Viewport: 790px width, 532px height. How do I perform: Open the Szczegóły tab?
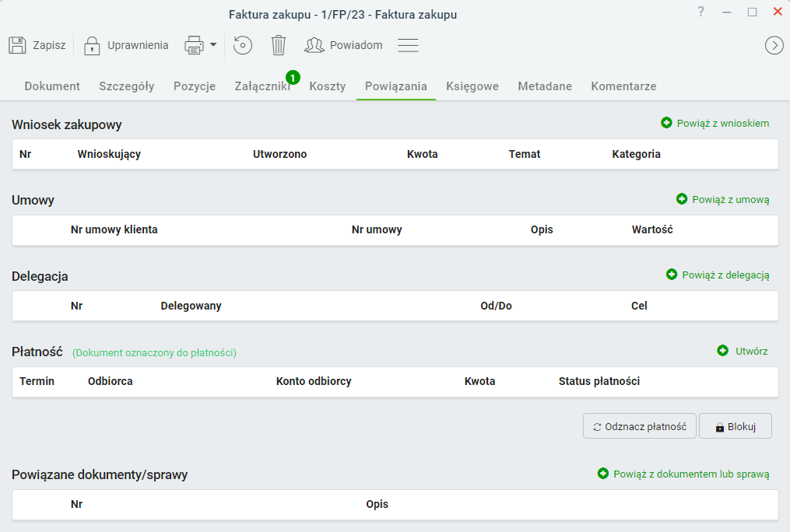126,86
